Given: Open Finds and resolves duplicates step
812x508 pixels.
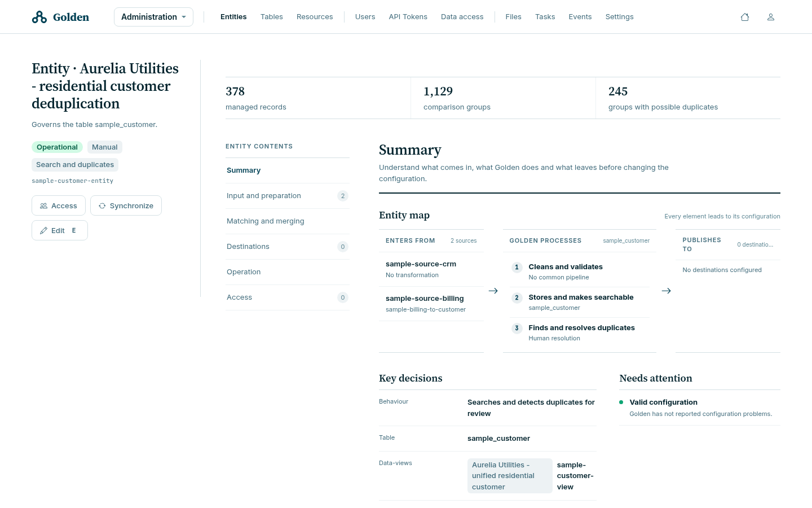Looking at the screenshot, I should 580,332.
